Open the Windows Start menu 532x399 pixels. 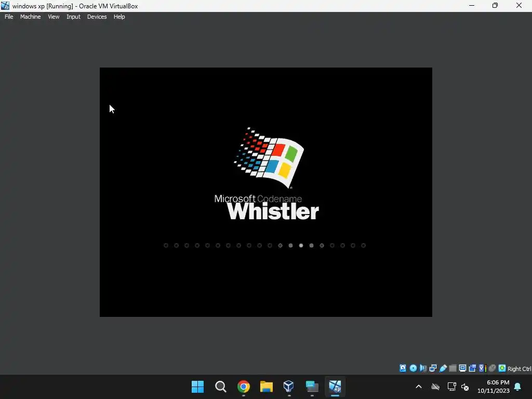coord(198,387)
